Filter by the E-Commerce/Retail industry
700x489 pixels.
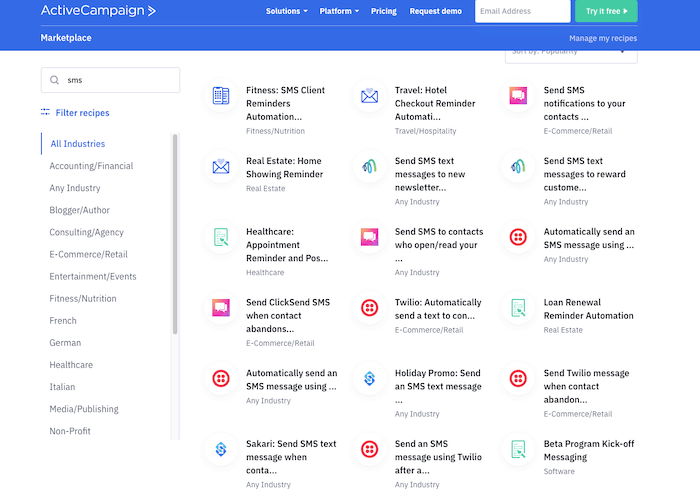[88, 254]
